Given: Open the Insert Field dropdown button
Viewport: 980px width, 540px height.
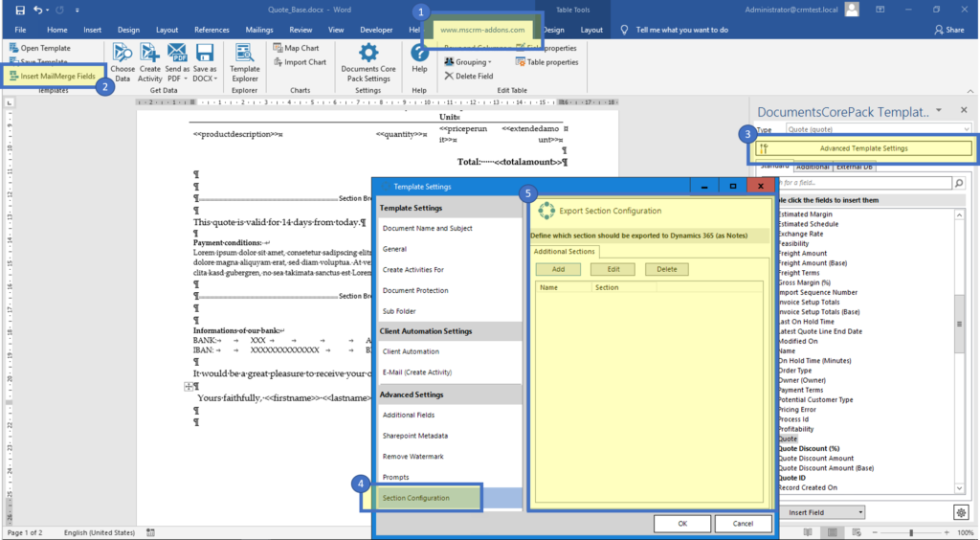Looking at the screenshot, I should click(822, 512).
